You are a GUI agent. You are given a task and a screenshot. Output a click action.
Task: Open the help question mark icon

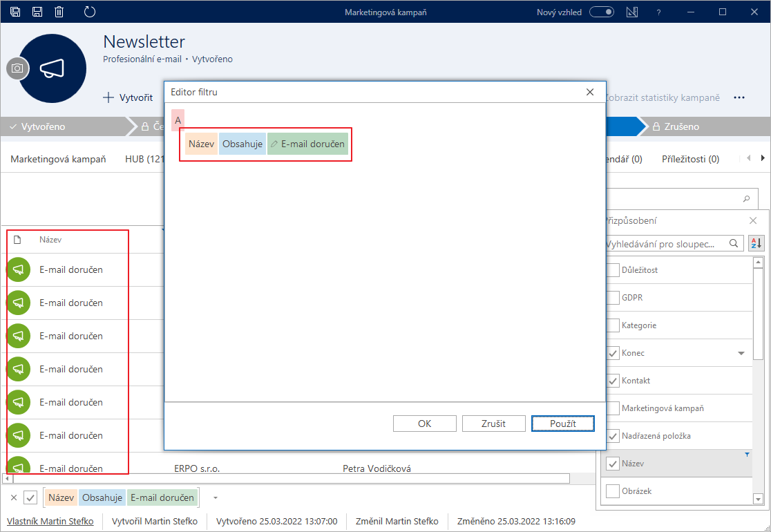coord(659,12)
